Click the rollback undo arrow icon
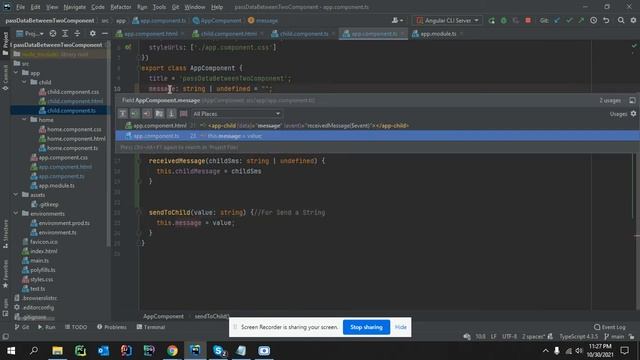 pyautogui.click(x=606, y=20)
